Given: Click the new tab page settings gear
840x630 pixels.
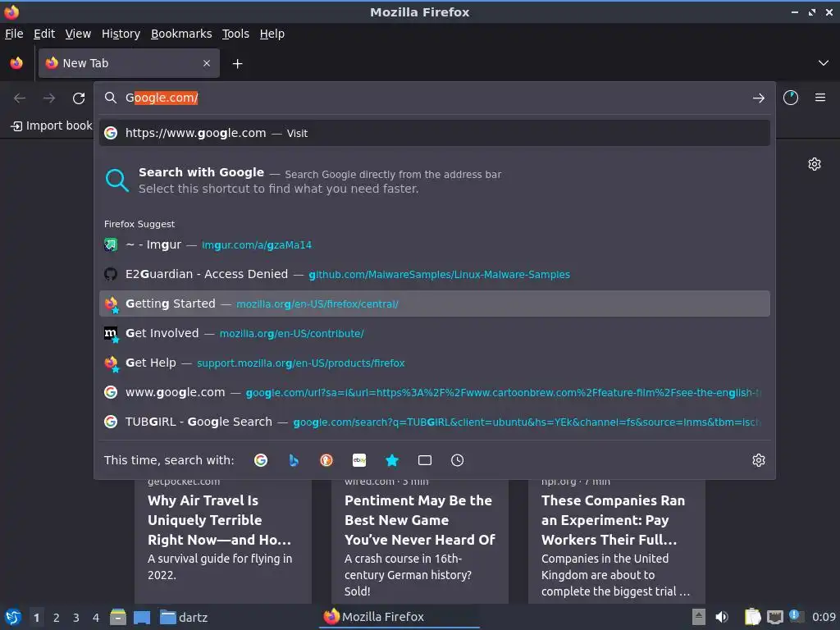Looking at the screenshot, I should click(815, 164).
